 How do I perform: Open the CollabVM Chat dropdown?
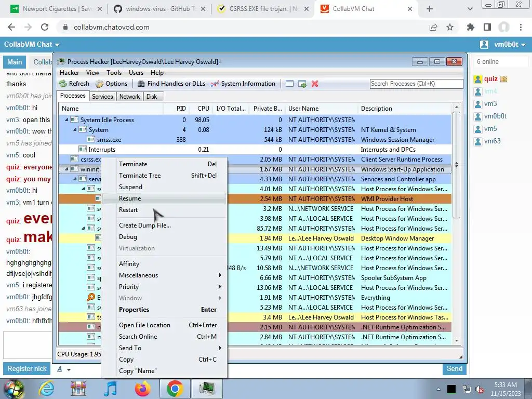pyautogui.click(x=32, y=45)
